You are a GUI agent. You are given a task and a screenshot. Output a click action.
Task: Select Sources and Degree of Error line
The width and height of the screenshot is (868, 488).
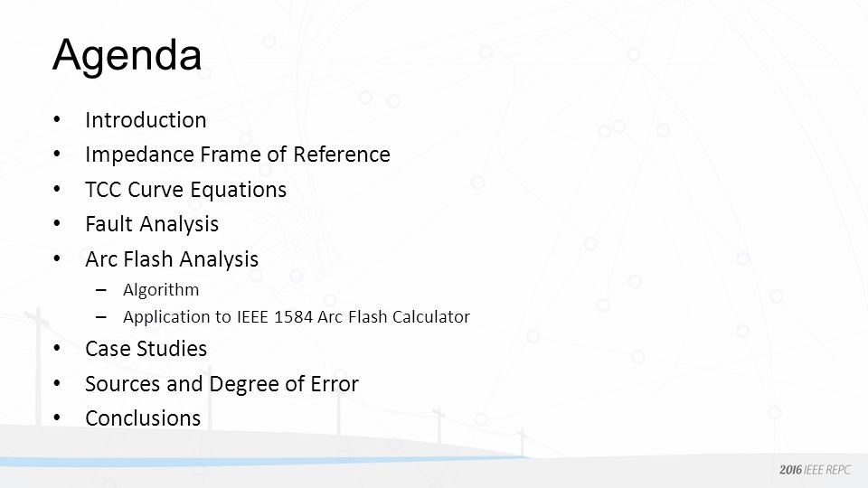[222, 383]
